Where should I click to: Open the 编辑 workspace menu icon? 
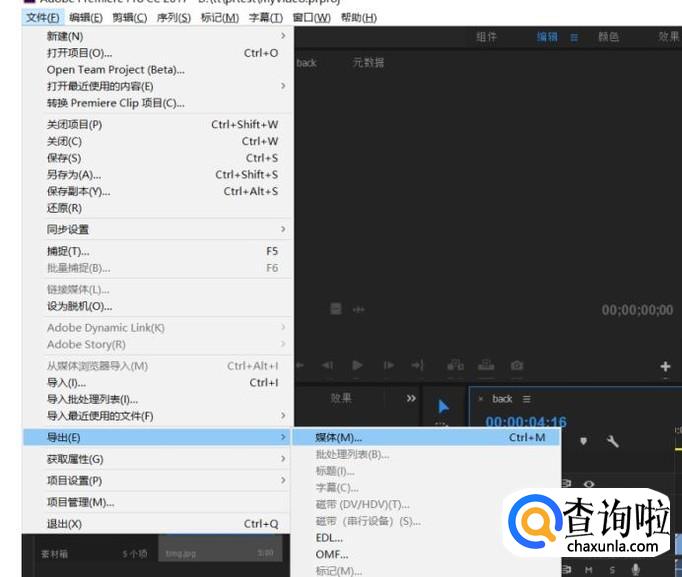click(x=574, y=37)
